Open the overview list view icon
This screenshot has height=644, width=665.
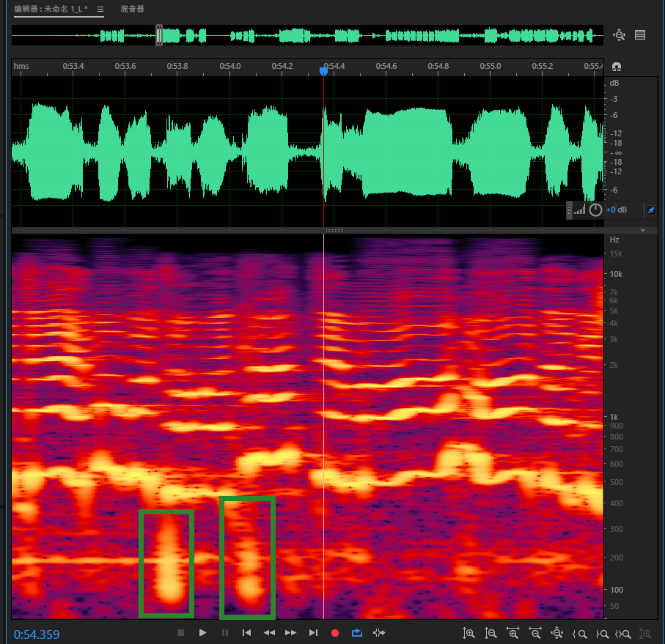[640, 34]
